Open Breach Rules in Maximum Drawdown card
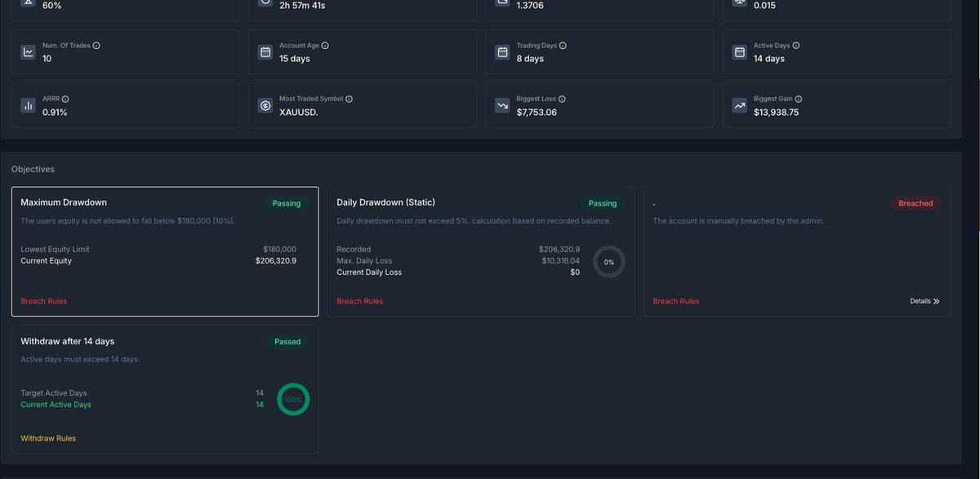The height and width of the screenshot is (479, 980). pos(44,301)
